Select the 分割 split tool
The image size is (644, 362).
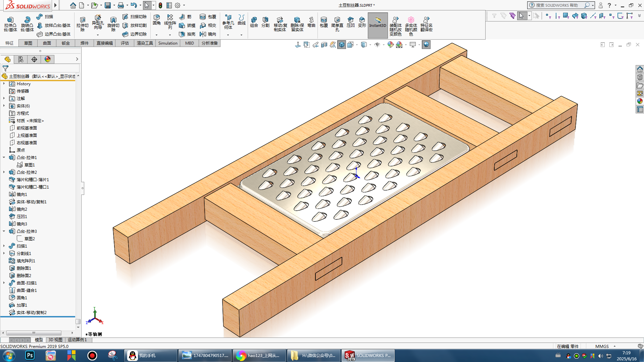[265, 22]
